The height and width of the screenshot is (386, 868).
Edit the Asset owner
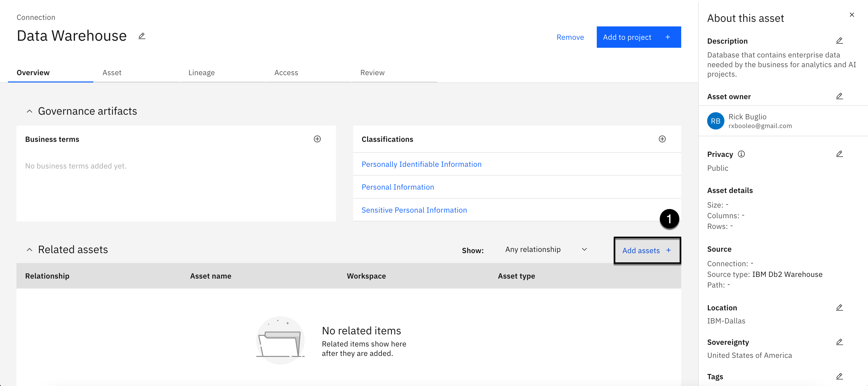click(839, 96)
